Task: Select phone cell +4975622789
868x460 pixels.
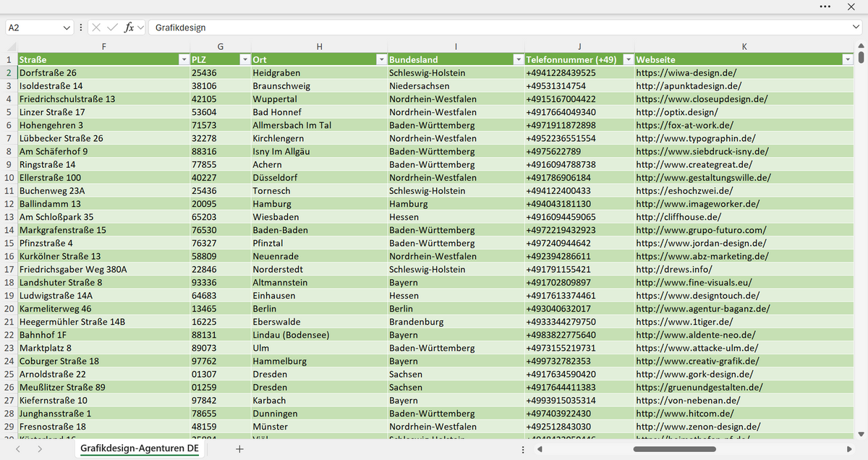Action: pos(579,151)
